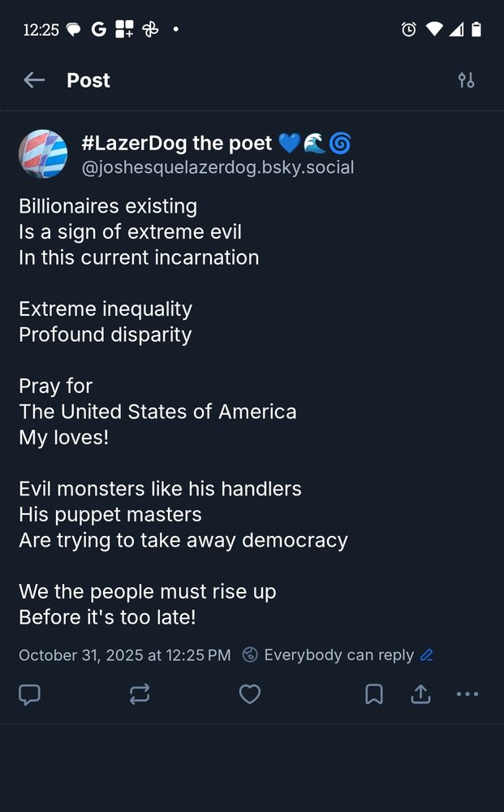Bookmark this post
Image resolution: width=504 pixels, height=812 pixels.
(373, 694)
